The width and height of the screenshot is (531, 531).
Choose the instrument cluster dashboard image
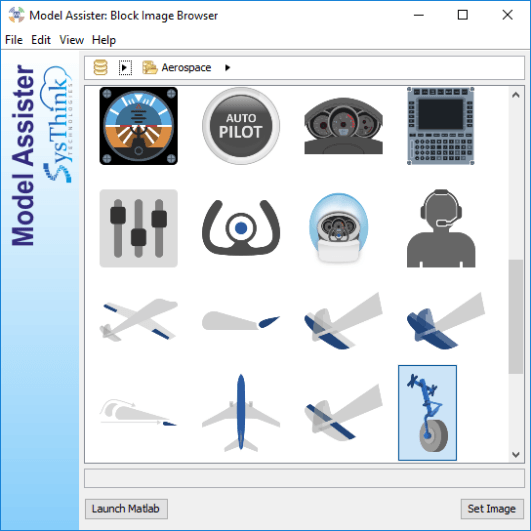coord(343,126)
